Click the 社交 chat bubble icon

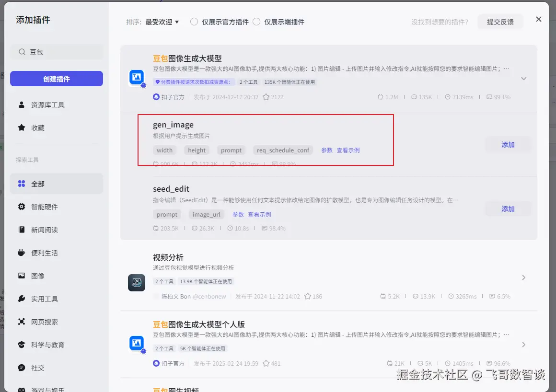(22, 368)
